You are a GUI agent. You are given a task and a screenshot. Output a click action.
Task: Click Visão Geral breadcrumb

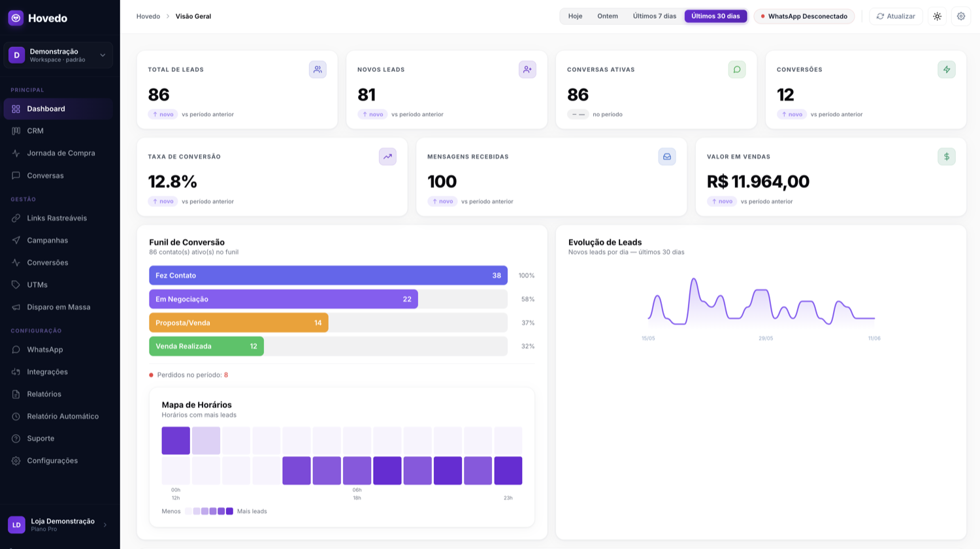pyautogui.click(x=193, y=16)
